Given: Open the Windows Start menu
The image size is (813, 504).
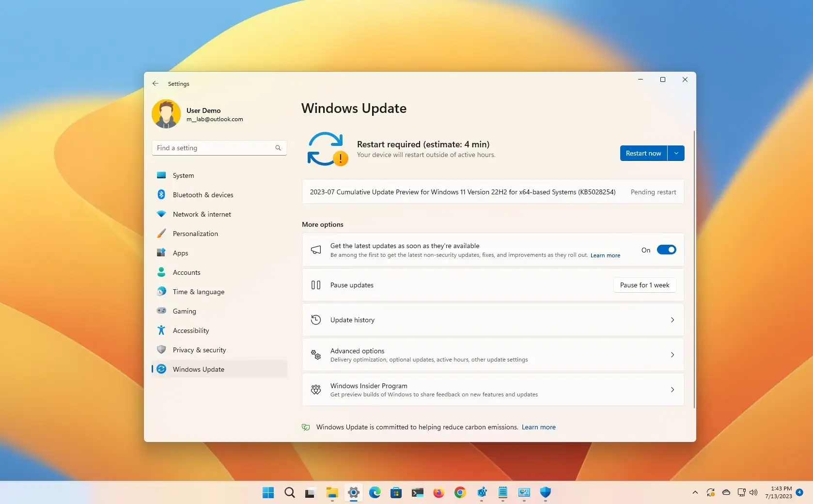Looking at the screenshot, I should point(268,493).
